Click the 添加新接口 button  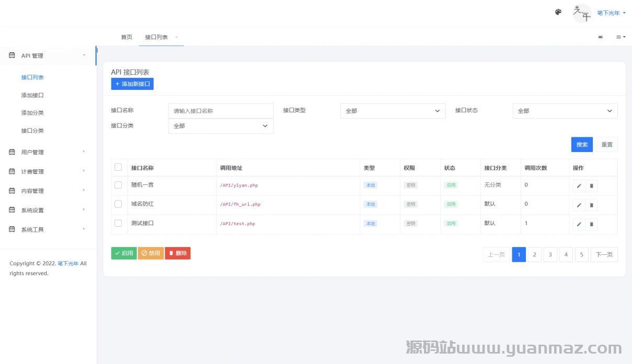click(x=132, y=84)
